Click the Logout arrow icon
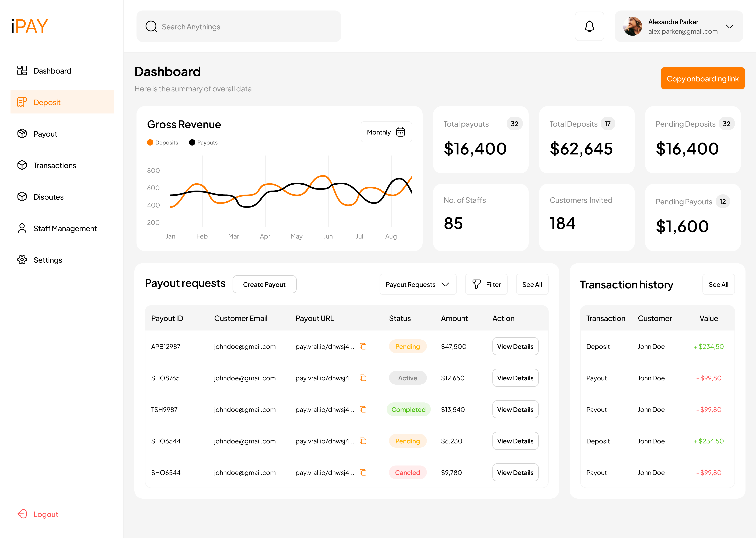The image size is (756, 538). [x=22, y=514]
